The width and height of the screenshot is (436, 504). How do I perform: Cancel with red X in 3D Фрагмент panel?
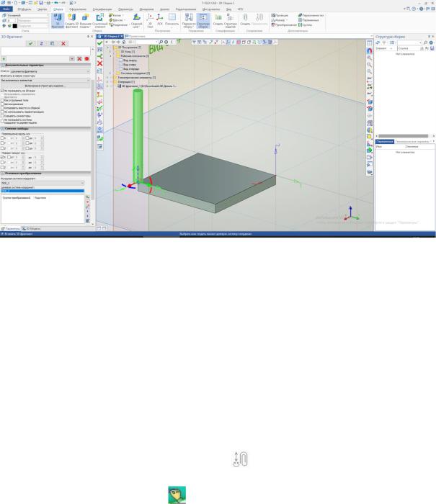(x=64, y=43)
